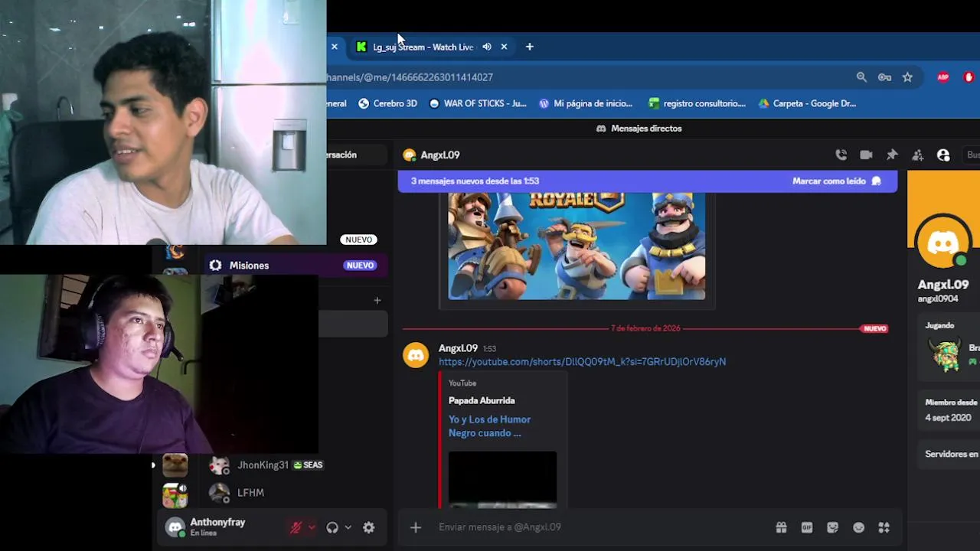This screenshot has height=551, width=980.
Task: Open headphone output options arrow
Action: 348,527
